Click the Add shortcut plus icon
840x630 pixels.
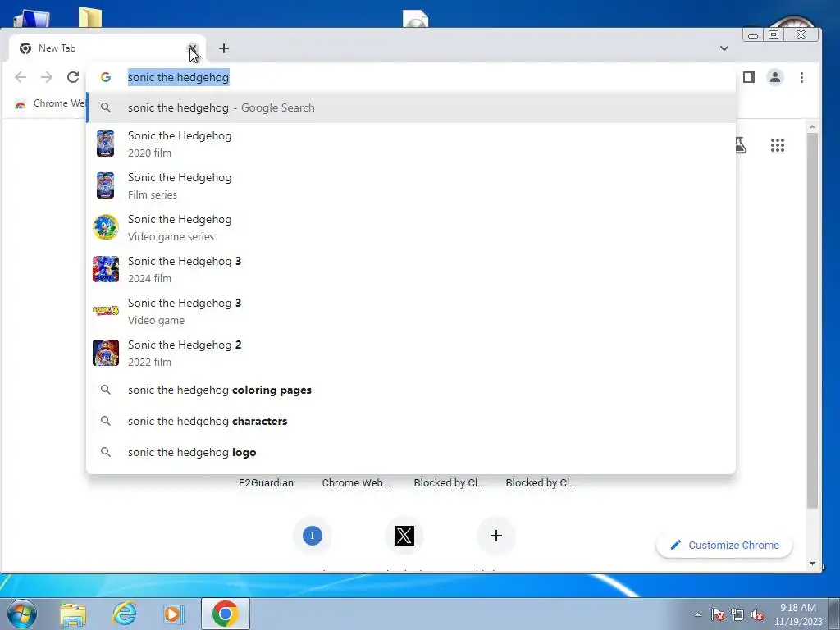pos(496,535)
